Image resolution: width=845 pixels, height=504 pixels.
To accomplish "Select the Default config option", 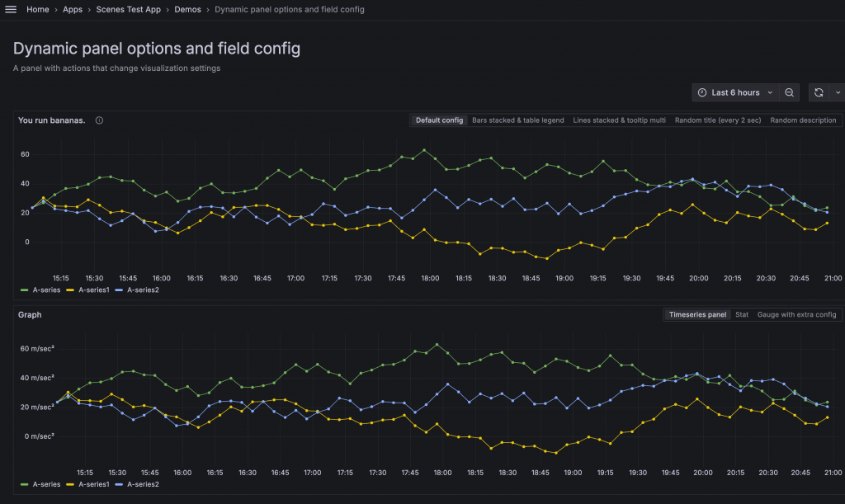I will coord(439,120).
